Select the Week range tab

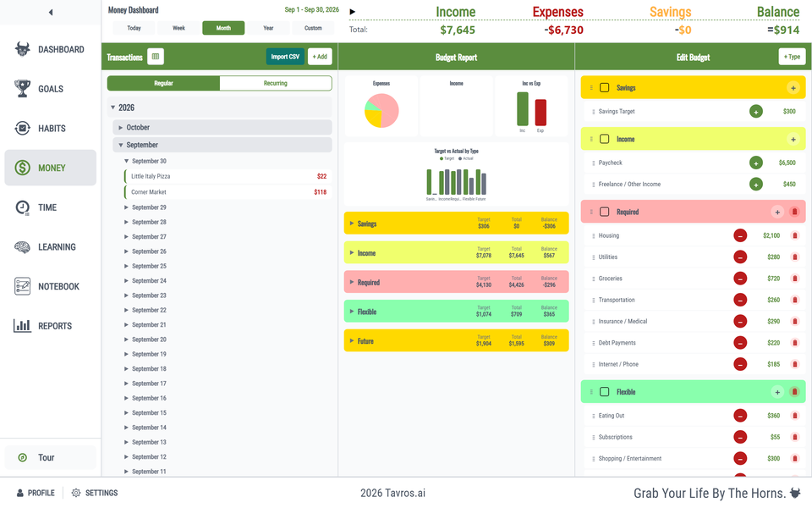tap(178, 28)
